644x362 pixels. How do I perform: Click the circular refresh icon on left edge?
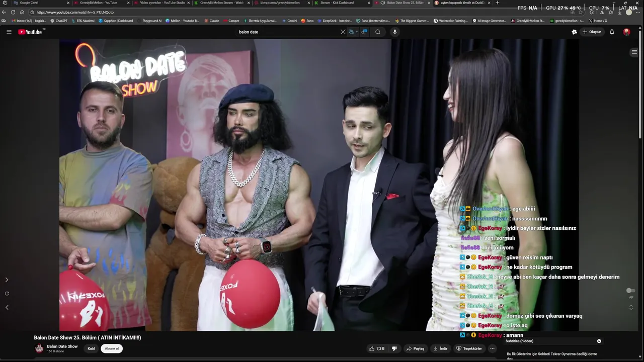coord(7,293)
